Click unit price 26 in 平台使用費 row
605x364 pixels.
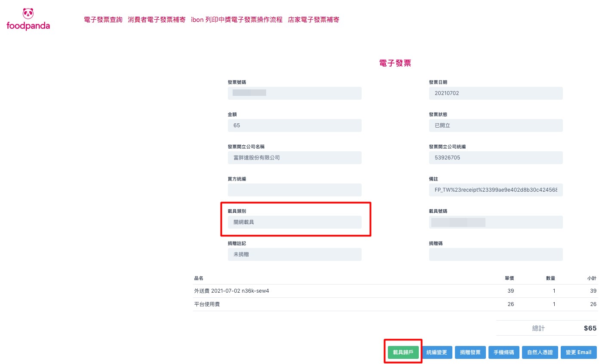[511, 304]
